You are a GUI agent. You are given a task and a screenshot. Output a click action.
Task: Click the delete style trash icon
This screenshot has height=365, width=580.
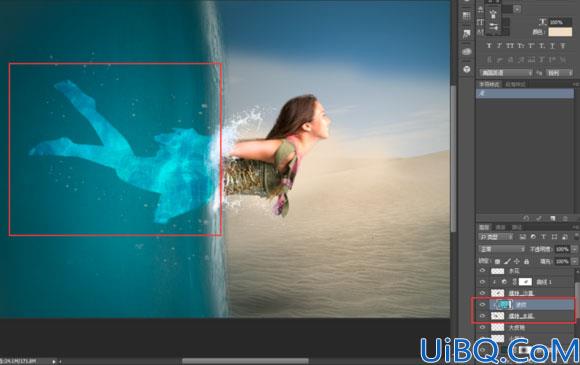click(565, 219)
